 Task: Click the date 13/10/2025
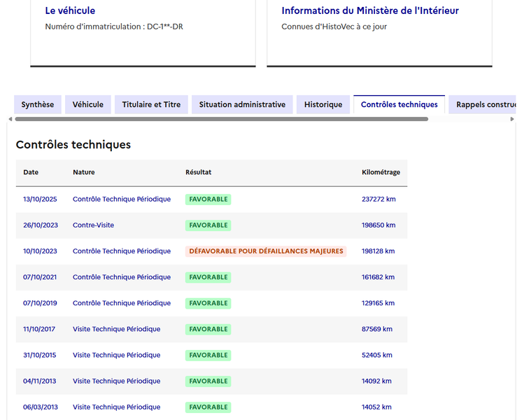[40, 199]
